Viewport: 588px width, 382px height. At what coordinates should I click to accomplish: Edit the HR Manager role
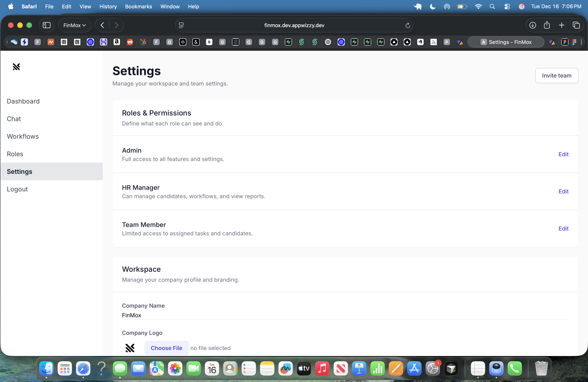[563, 191]
